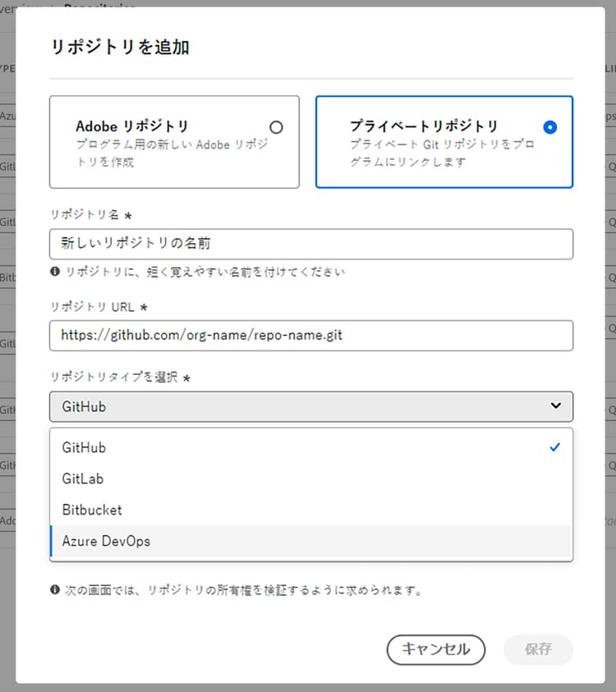Click the リポジトリを追加 dialog title
This screenshot has width=616, height=692.
click(120, 47)
